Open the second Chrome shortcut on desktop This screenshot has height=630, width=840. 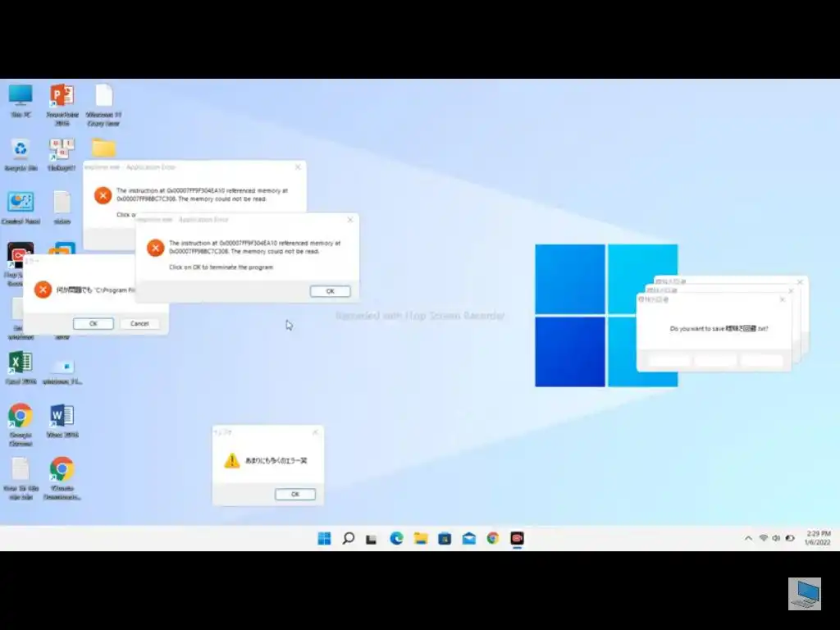62,479
